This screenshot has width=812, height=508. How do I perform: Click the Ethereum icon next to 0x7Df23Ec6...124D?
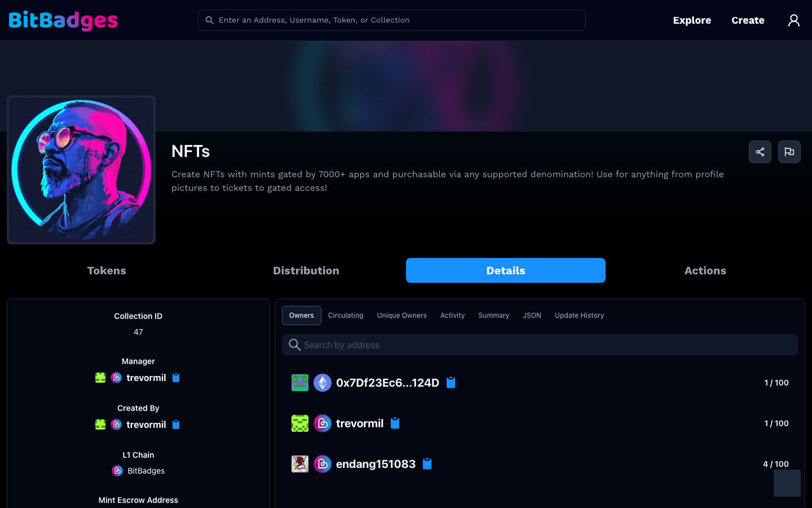coord(323,383)
